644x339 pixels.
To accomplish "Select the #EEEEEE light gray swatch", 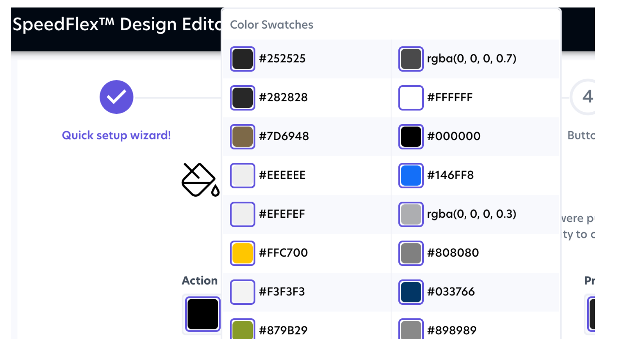I will (242, 176).
